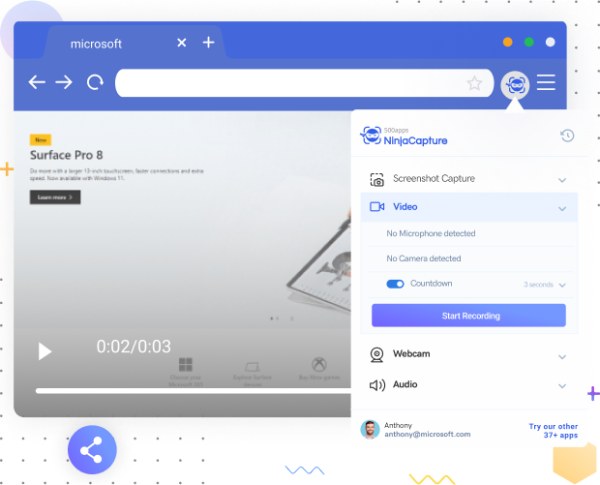Reload the page with the refresh icon

(x=95, y=82)
